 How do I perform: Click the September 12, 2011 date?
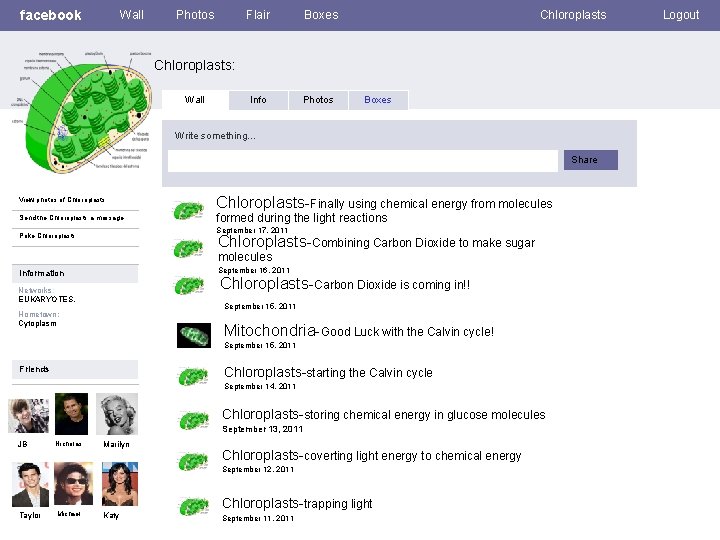coord(258,469)
